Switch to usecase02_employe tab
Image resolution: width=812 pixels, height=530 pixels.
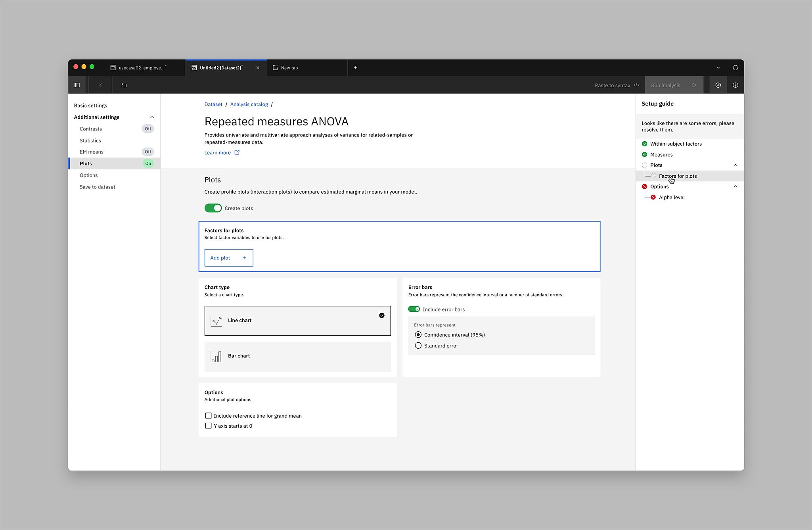pos(142,68)
